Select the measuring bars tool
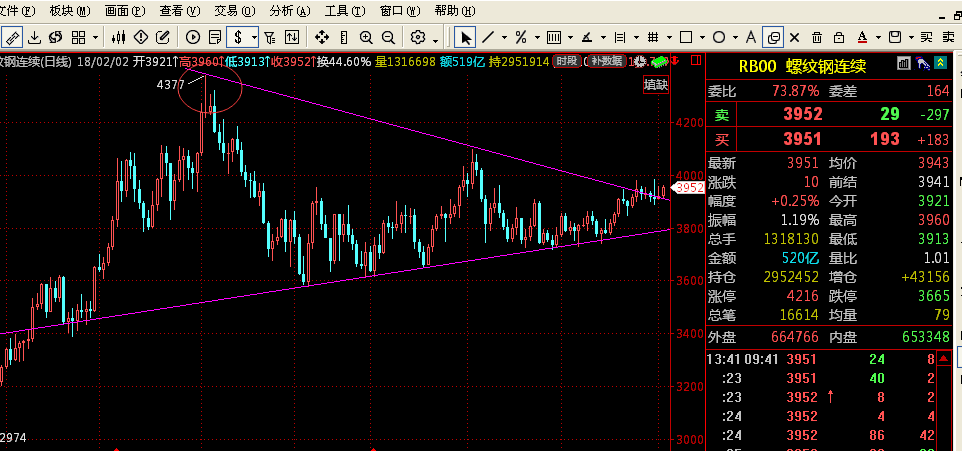962x451 pixels. [x=620, y=37]
